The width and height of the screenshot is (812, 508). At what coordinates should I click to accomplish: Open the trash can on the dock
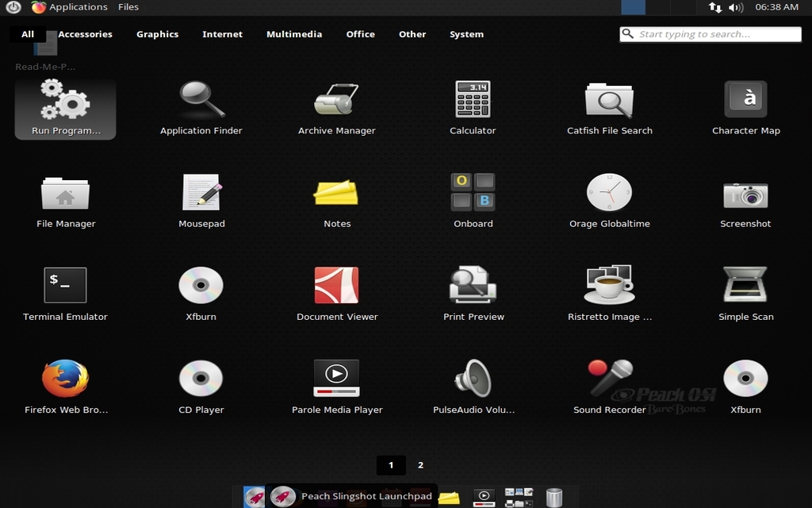[553, 495]
